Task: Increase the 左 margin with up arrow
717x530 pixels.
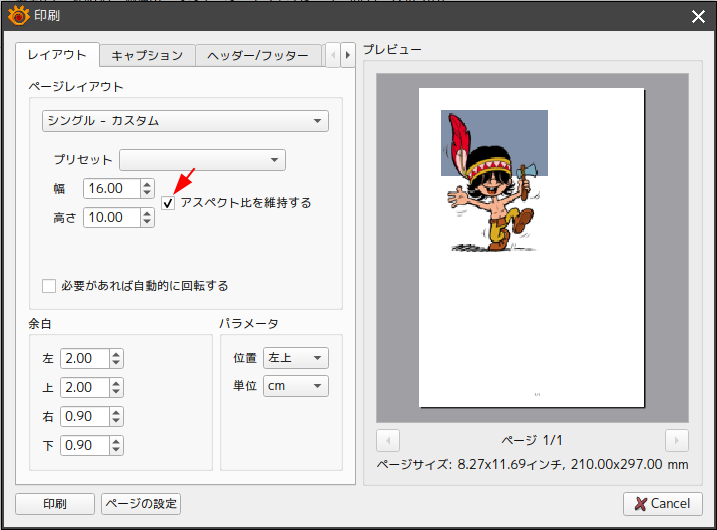Action: coord(117,354)
